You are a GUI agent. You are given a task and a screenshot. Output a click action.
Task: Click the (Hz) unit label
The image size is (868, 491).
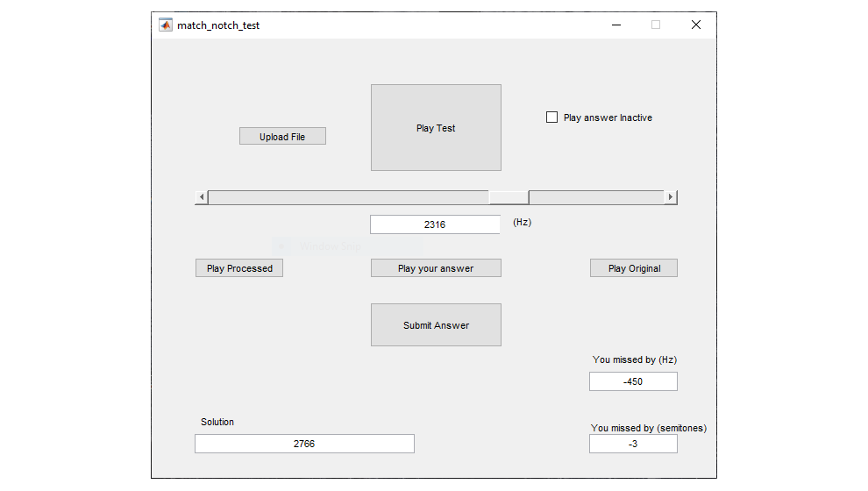point(522,222)
